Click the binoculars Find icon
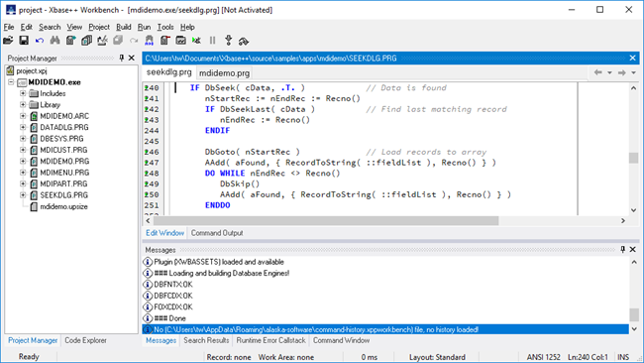 (54, 41)
